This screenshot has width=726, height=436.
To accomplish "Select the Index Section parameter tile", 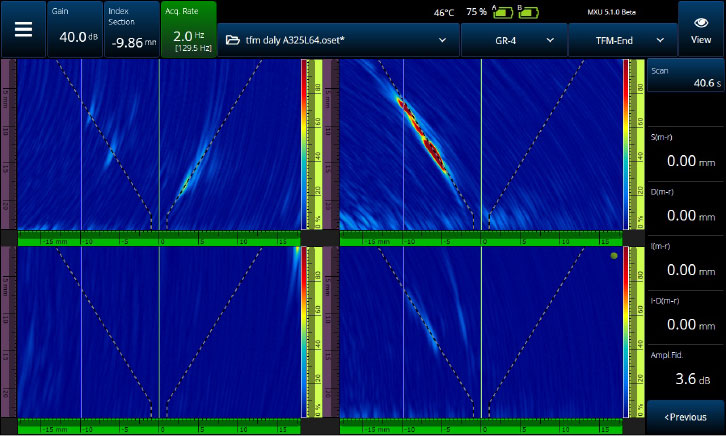I will tap(130, 28).
